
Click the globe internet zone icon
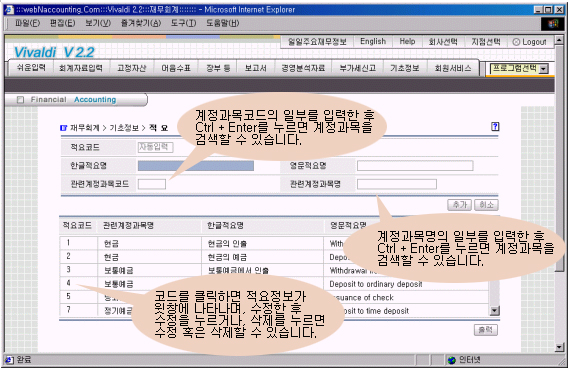pyautogui.click(x=451, y=360)
